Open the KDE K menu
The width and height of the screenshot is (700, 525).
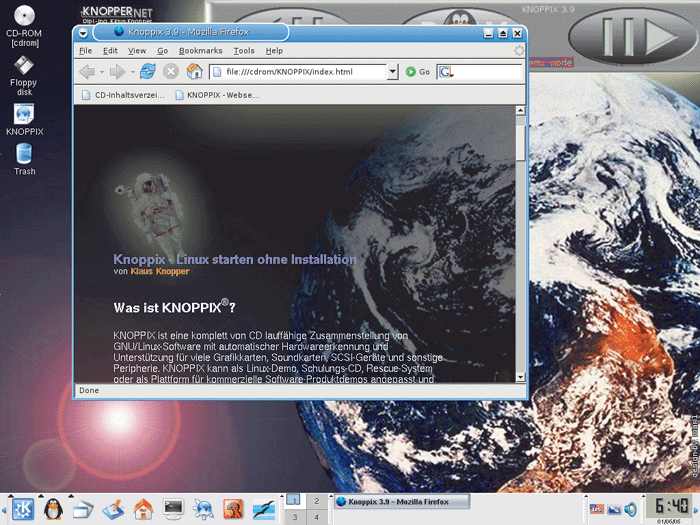tap(23, 509)
